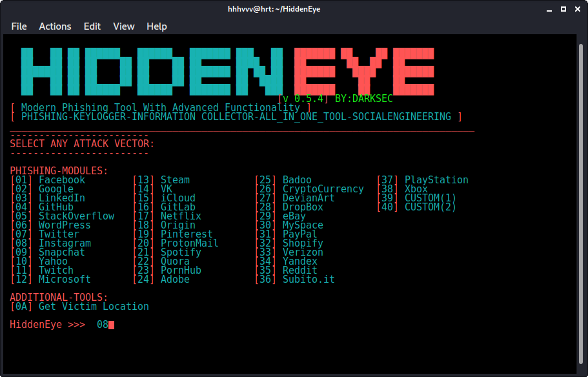
Task: Click the text 'DevianArt'
Action: coord(309,198)
